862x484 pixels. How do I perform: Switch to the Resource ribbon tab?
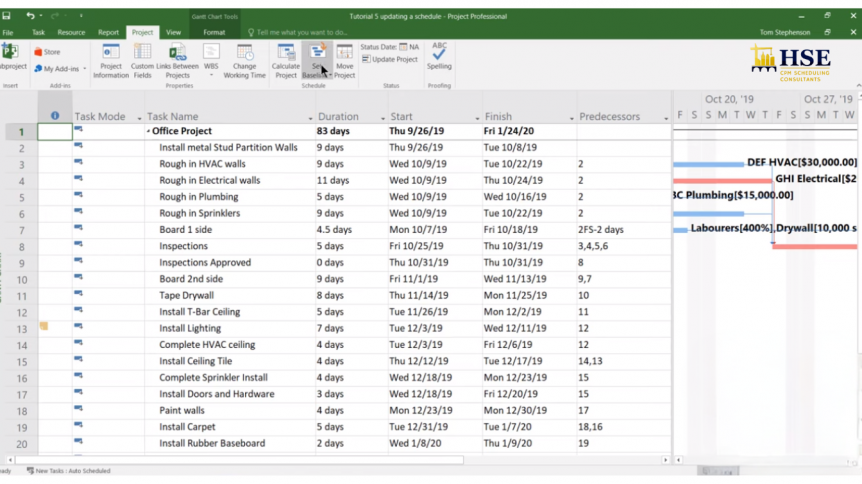pyautogui.click(x=71, y=32)
